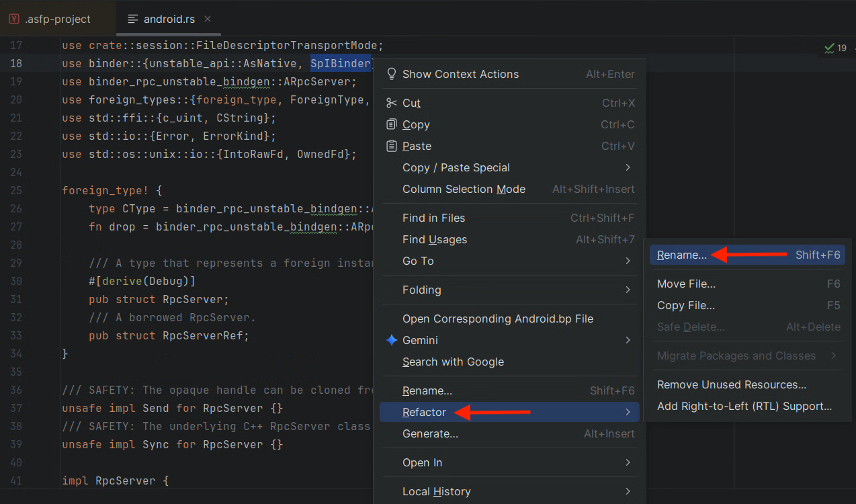Select the scissors Cut icon in context menu
The image size is (856, 504).
point(392,103)
